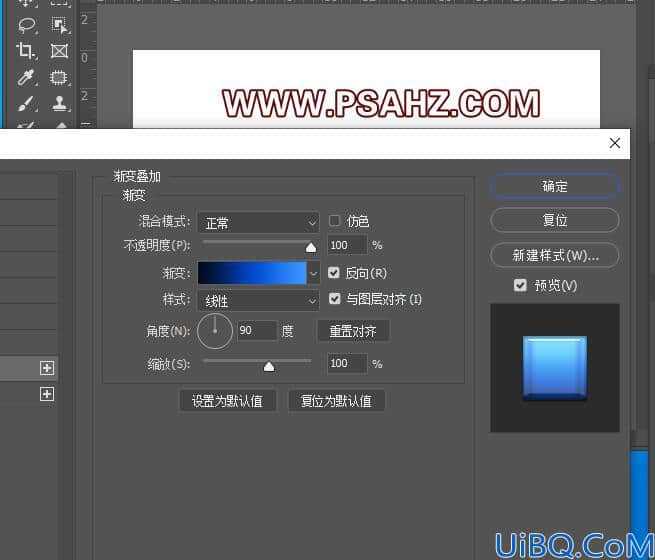Select the Brush tool
This screenshot has height=560, width=655.
click(x=26, y=103)
